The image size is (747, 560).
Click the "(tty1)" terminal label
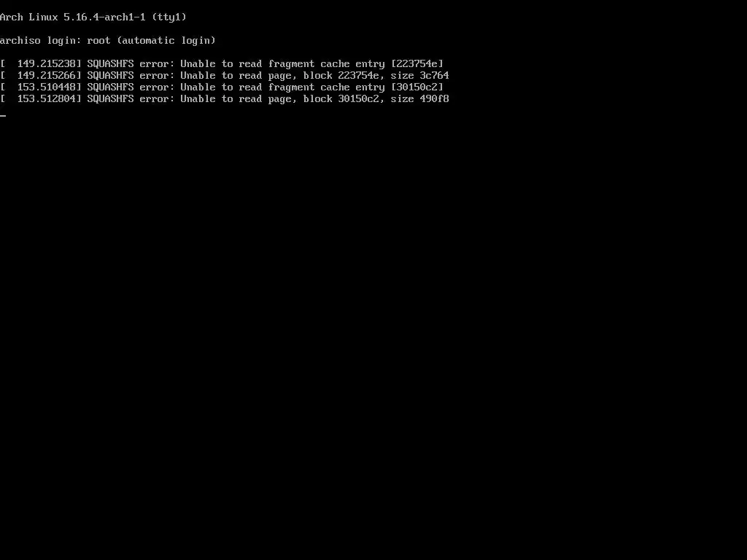point(169,17)
